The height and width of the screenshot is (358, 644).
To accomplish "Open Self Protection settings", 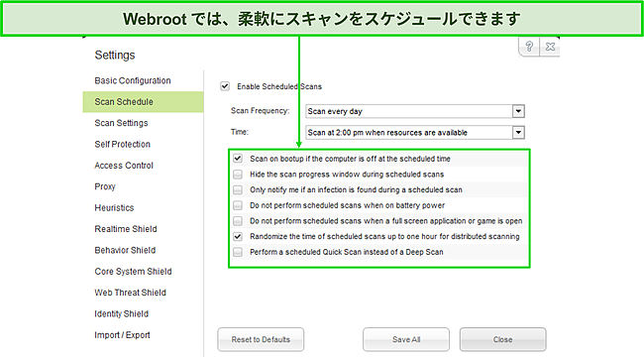I will [123, 144].
